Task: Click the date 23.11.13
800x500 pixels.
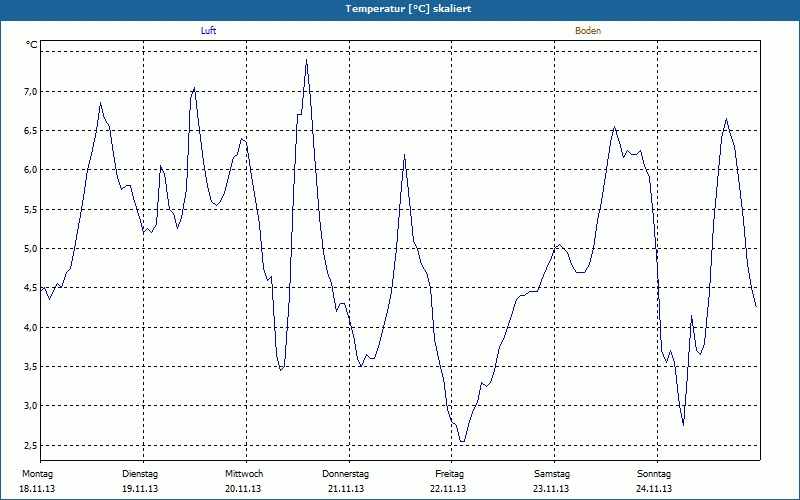Action: pos(551,489)
